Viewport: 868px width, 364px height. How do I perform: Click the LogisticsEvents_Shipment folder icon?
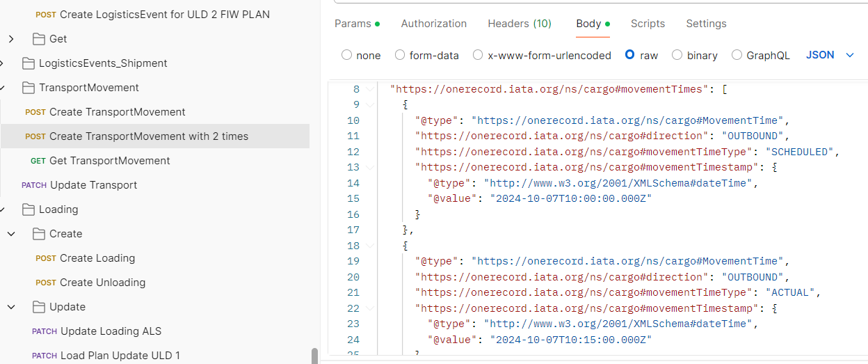[29, 63]
